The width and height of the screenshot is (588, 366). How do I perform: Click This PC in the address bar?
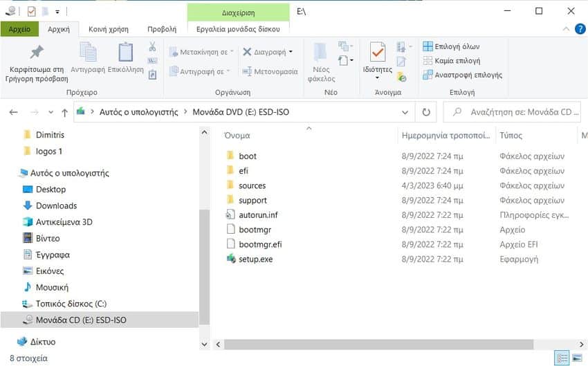tap(138, 112)
